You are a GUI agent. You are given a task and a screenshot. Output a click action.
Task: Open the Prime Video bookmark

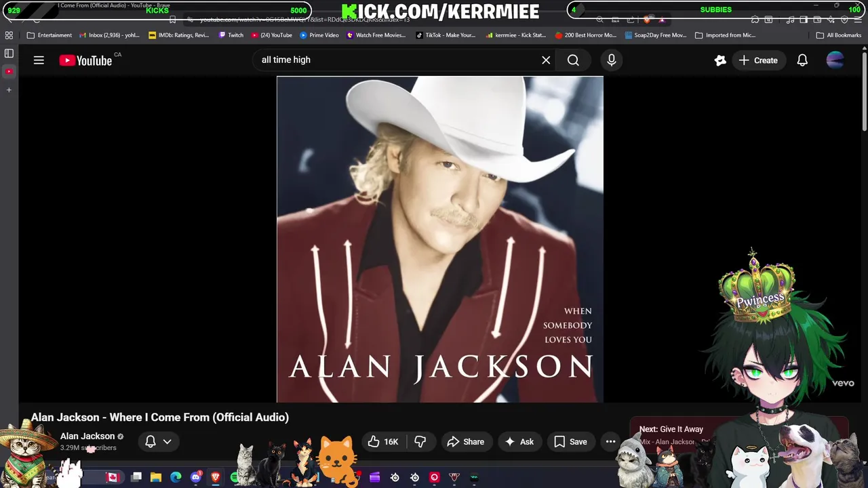[319, 35]
